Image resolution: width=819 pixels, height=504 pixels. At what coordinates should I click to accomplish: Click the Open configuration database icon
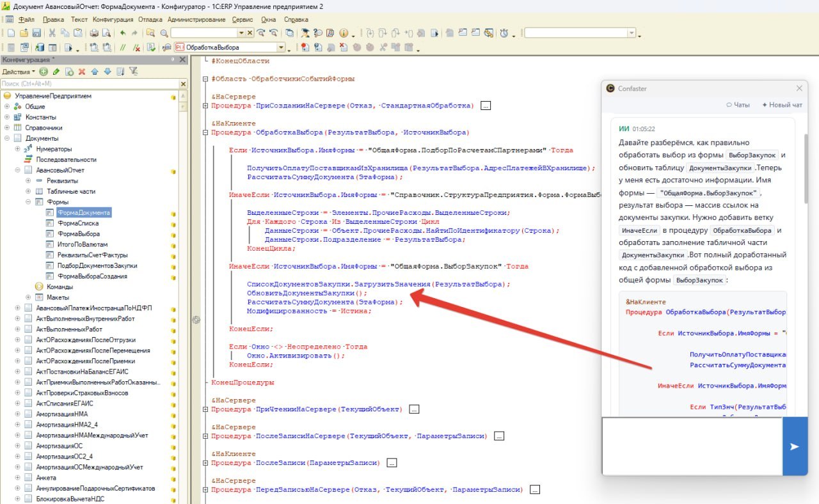pos(40,47)
